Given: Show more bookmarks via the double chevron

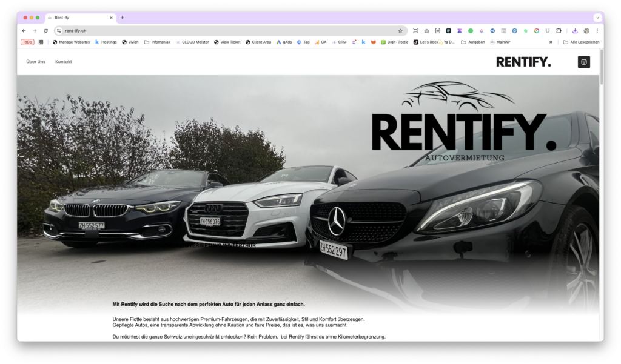Looking at the screenshot, I should click(551, 42).
